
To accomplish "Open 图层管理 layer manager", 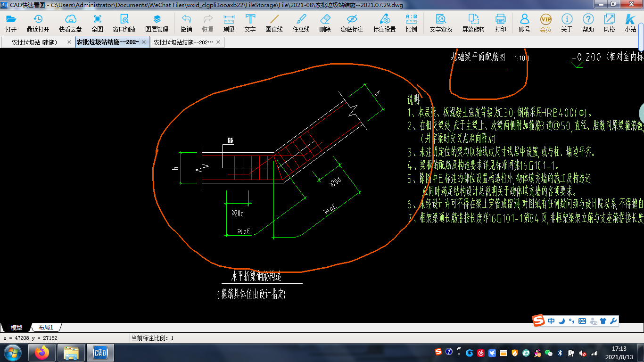I will [157, 23].
